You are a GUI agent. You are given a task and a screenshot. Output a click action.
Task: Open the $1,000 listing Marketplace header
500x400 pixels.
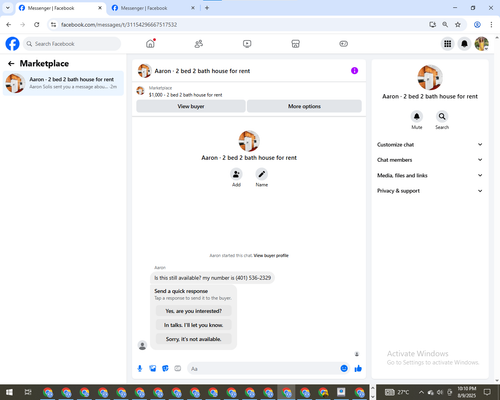coord(249,91)
